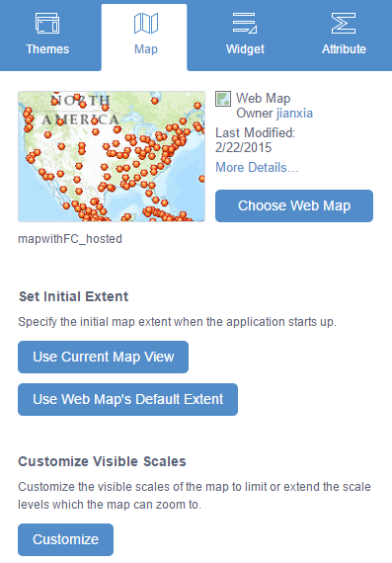
Task: Open the More Details link
Action: point(257,167)
